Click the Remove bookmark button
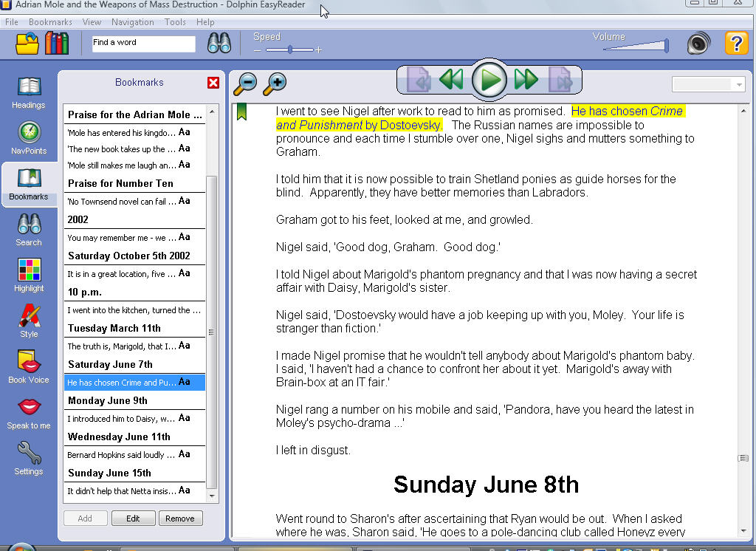Image resolution: width=756 pixels, height=551 pixels. click(180, 519)
